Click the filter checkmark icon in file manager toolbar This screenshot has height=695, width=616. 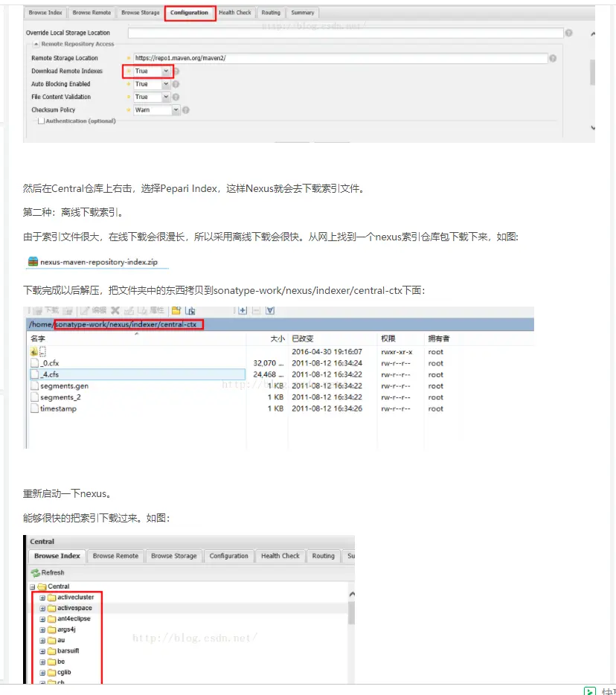(x=270, y=310)
